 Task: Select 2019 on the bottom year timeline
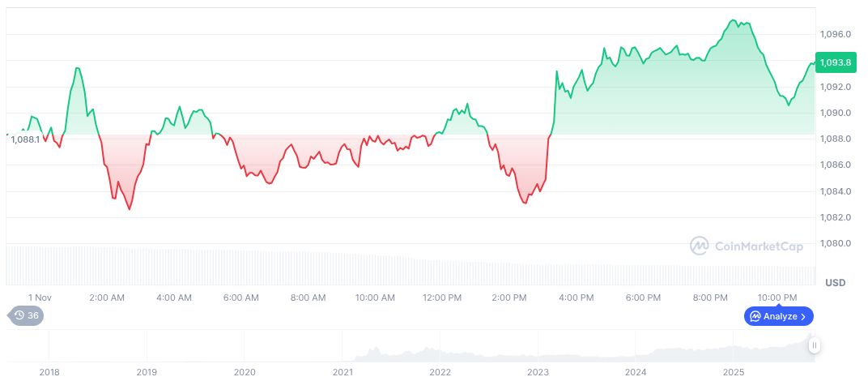147,372
